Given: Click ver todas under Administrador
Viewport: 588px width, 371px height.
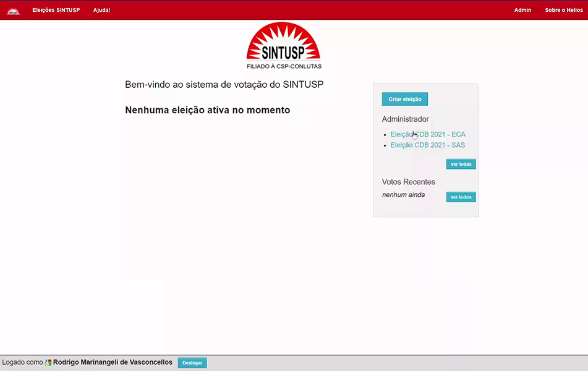Looking at the screenshot, I should point(461,164).
